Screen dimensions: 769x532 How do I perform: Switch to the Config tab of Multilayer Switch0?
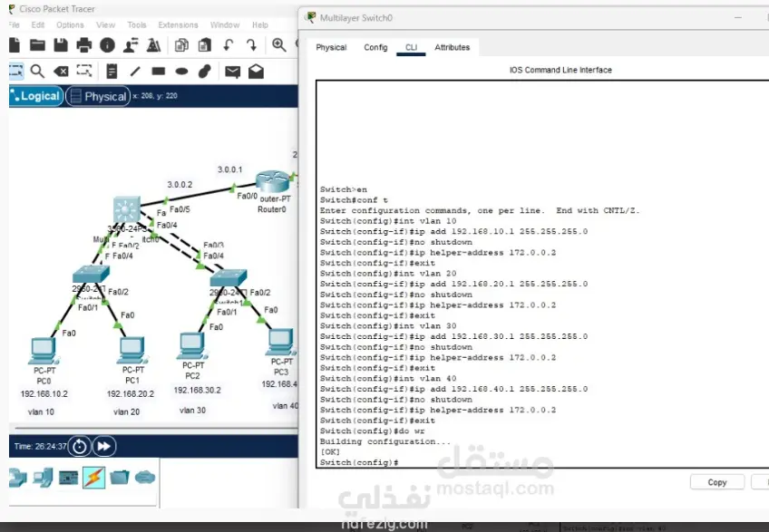(375, 47)
